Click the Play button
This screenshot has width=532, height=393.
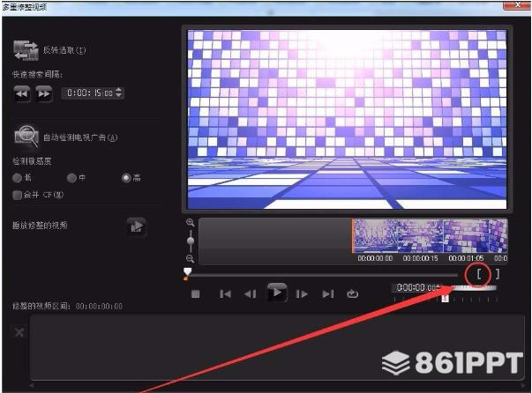click(x=277, y=292)
